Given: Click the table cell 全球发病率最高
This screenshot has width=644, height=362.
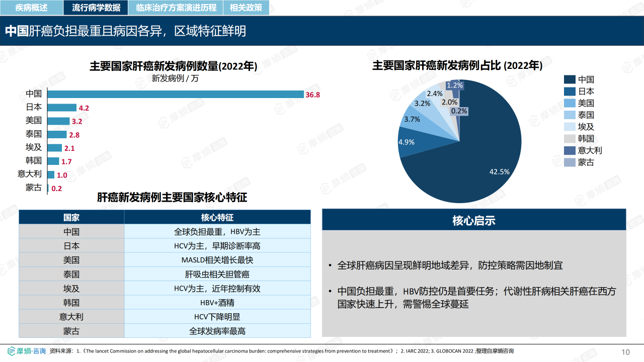Looking at the screenshot, I should [x=217, y=331].
